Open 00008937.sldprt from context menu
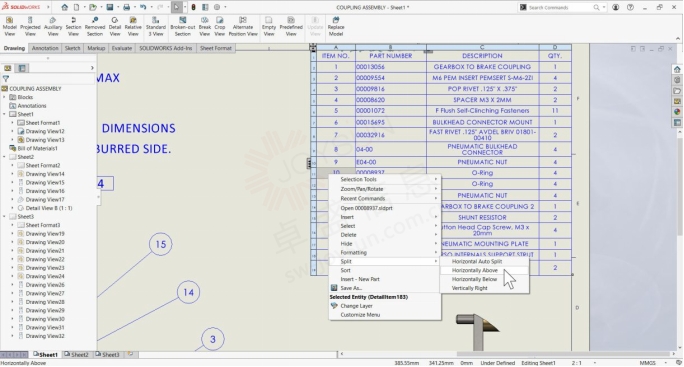This screenshot has height=367, width=684. (x=366, y=208)
